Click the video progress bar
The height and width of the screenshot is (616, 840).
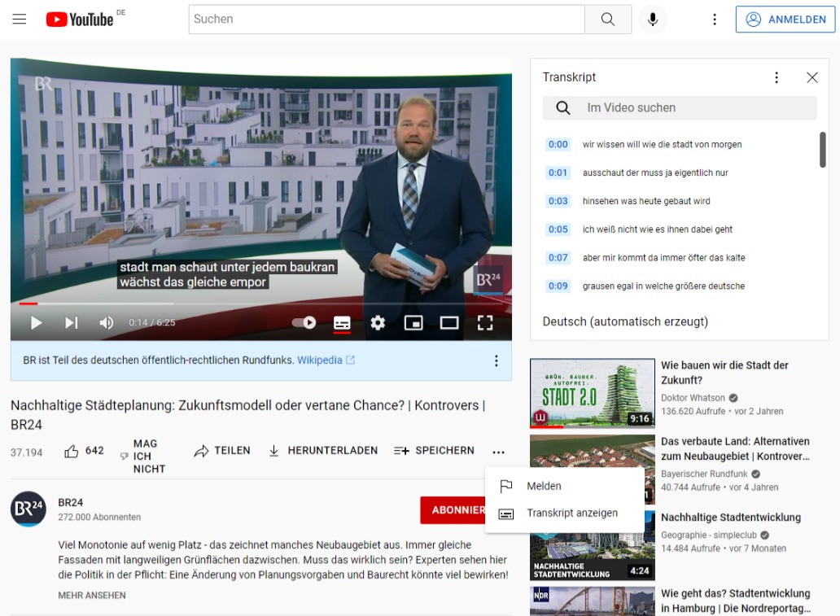[261, 304]
